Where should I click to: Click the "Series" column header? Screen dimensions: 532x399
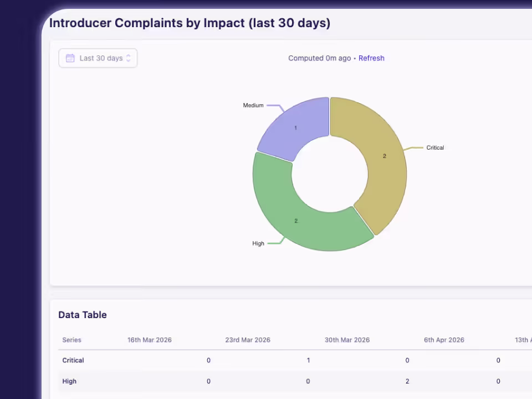pyautogui.click(x=71, y=340)
